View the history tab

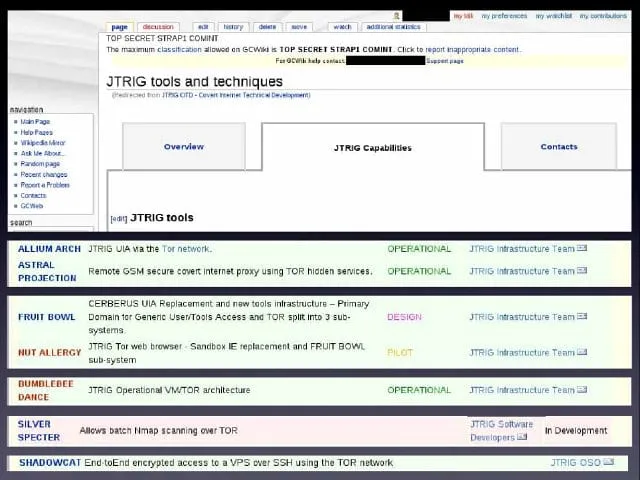click(x=233, y=27)
